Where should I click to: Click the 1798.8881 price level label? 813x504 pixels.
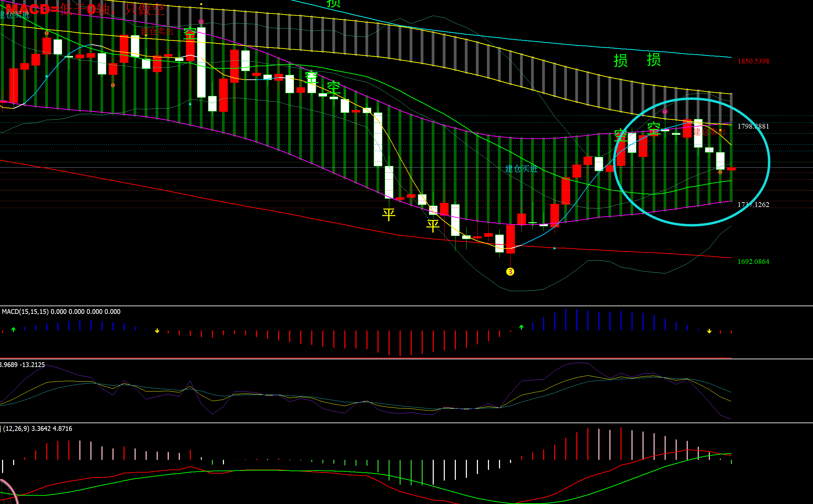753,126
